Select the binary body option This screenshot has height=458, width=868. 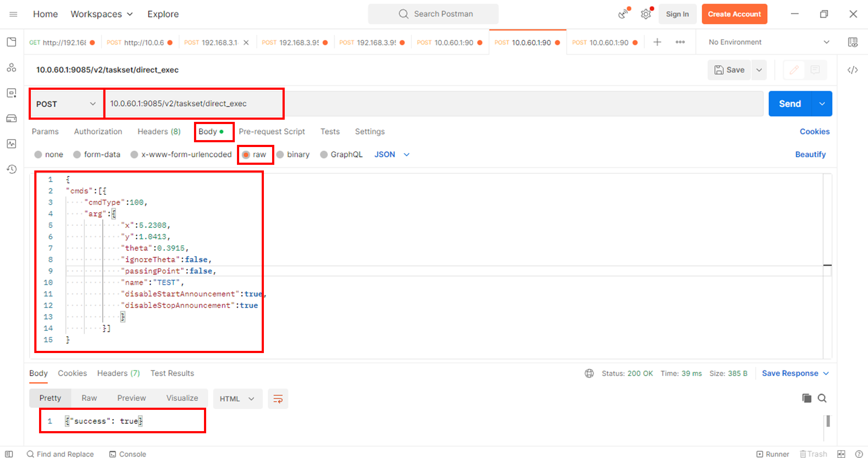pos(280,155)
